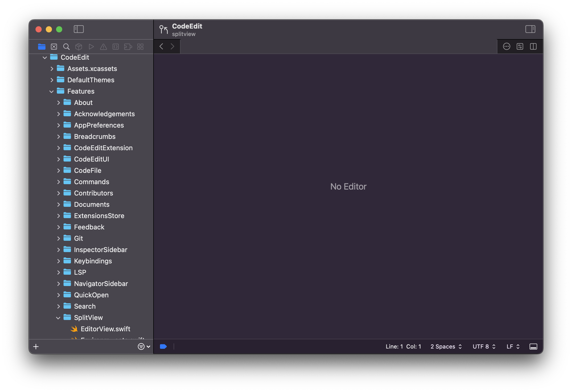Select the InspectorSidebar folder
The width and height of the screenshot is (572, 392).
coord(91,250)
